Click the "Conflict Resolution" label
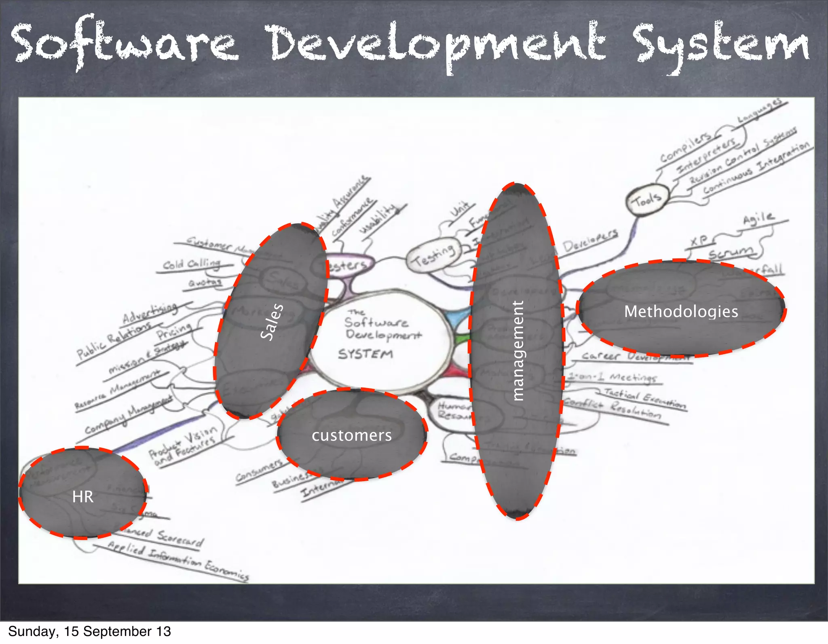 pyautogui.click(x=613, y=409)
